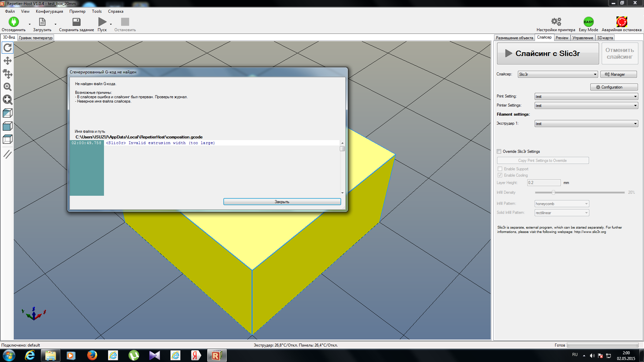Open the Конфигурация menu
Viewport: 644px width, 362px height.
[x=49, y=11]
